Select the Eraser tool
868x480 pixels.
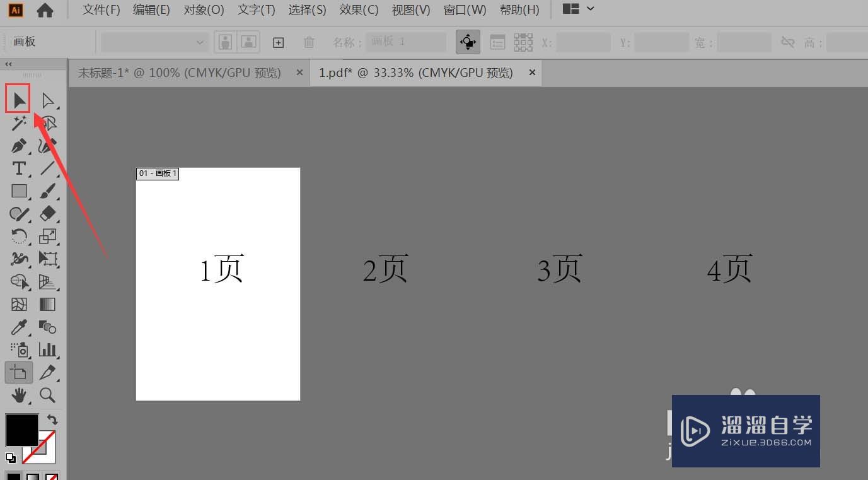tap(48, 214)
